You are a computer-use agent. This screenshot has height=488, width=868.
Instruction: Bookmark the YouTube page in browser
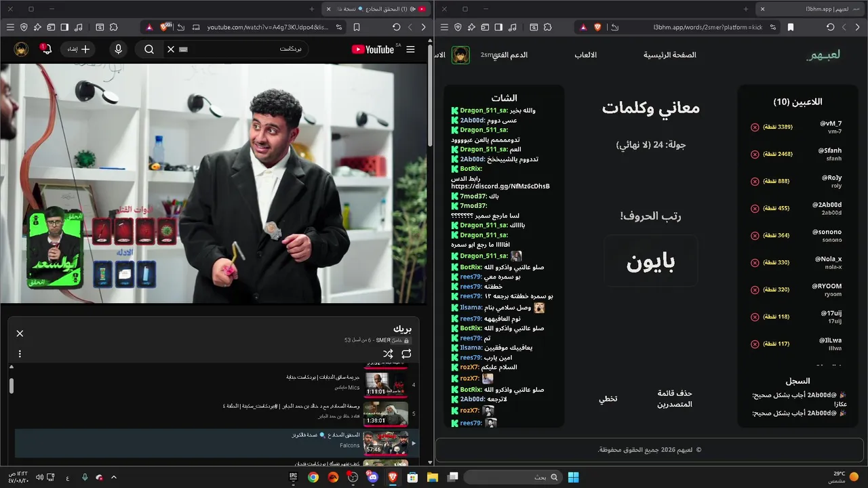pyautogui.click(x=357, y=27)
